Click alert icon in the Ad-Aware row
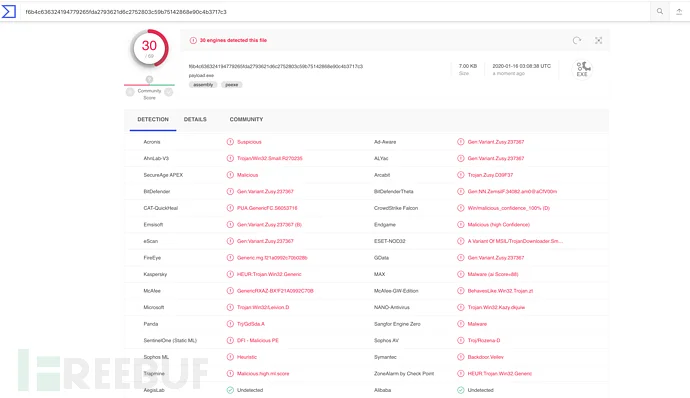690x398 pixels. click(x=461, y=142)
